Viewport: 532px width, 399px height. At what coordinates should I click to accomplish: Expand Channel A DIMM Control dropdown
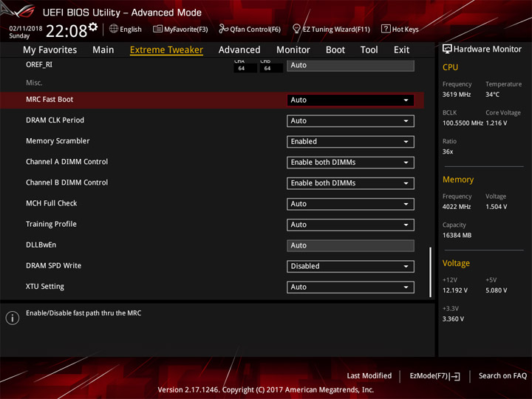(x=350, y=162)
